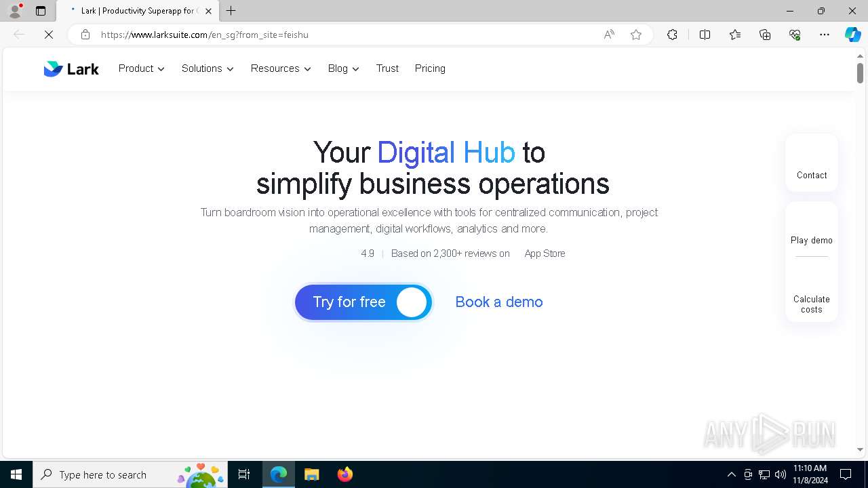Expand the Product dropdown menu
This screenshot has height=488, width=868.
click(142, 68)
